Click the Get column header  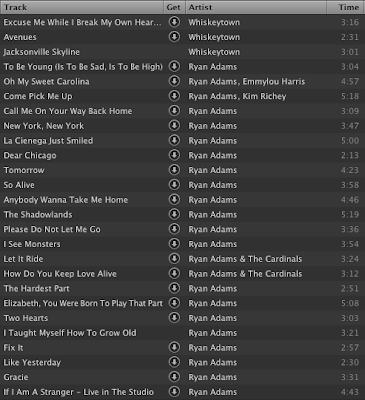click(x=174, y=7)
